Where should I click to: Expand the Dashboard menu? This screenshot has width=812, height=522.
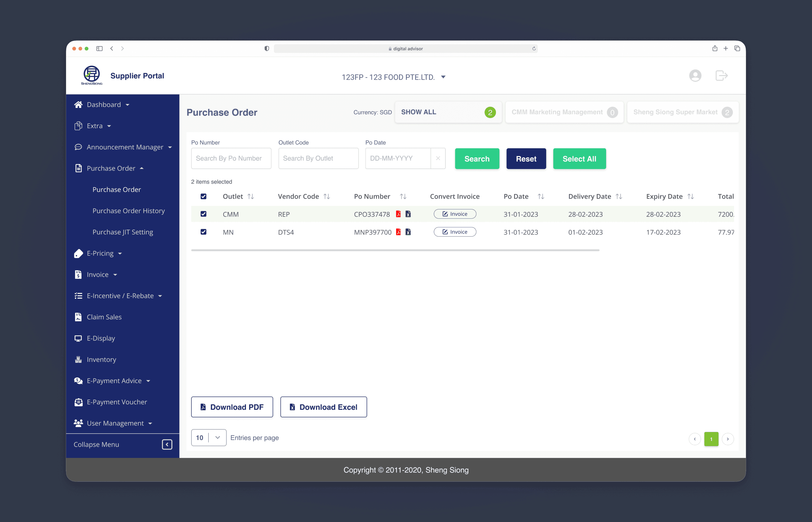127,105
